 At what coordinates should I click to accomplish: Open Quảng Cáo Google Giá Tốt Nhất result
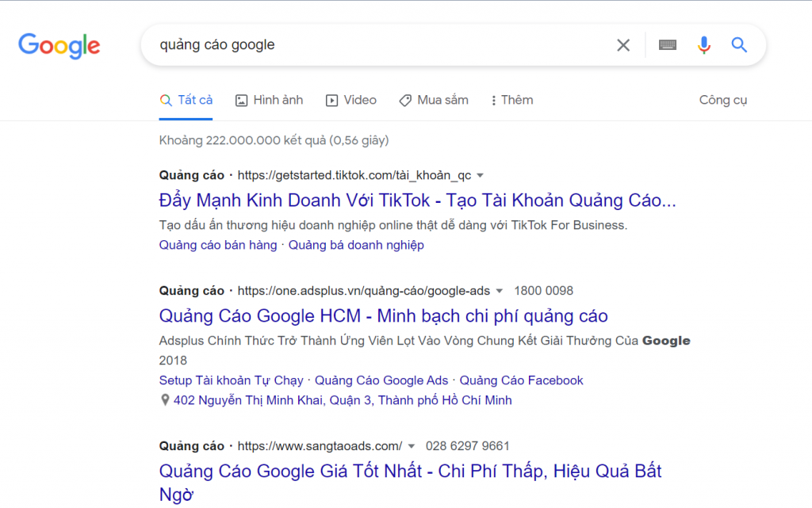point(410,482)
